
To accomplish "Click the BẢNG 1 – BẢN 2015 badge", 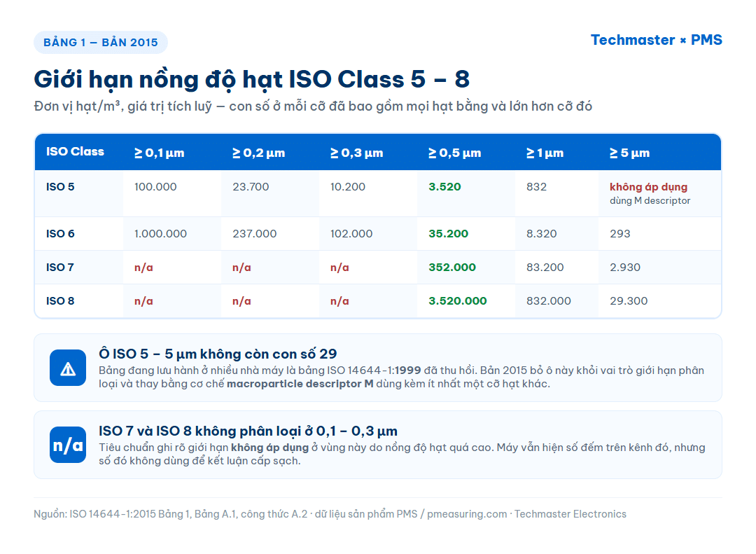I will 101,43.
